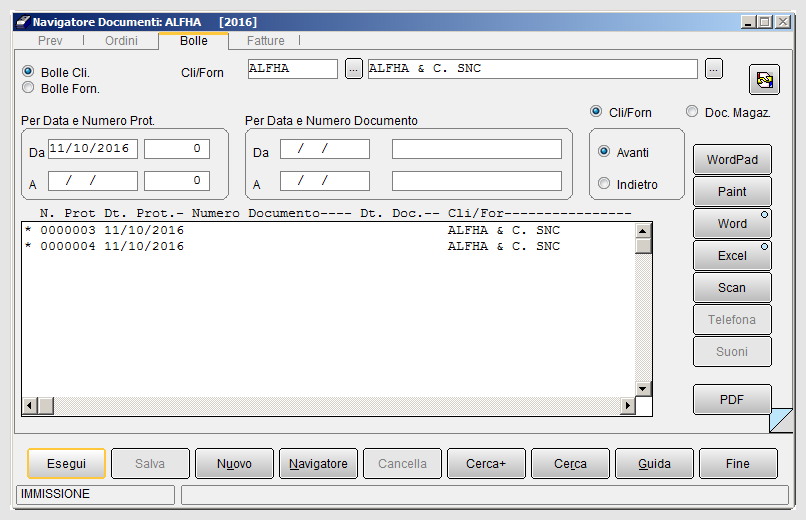Screen dimensions: 806x520
Task: Click the Salva button
Action: coord(150,463)
